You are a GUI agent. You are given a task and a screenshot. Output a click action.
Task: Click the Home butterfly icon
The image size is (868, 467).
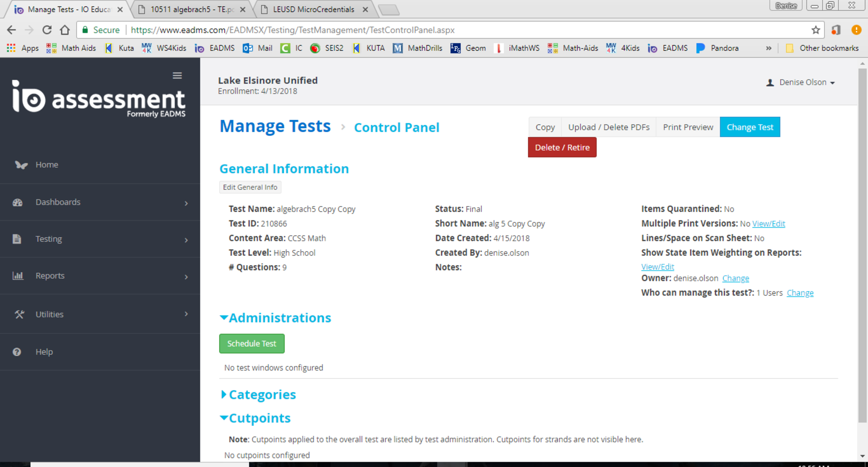[21, 165]
